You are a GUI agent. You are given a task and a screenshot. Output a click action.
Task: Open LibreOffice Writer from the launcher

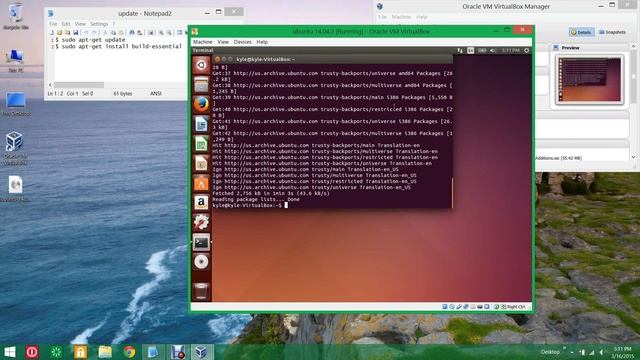(x=201, y=124)
